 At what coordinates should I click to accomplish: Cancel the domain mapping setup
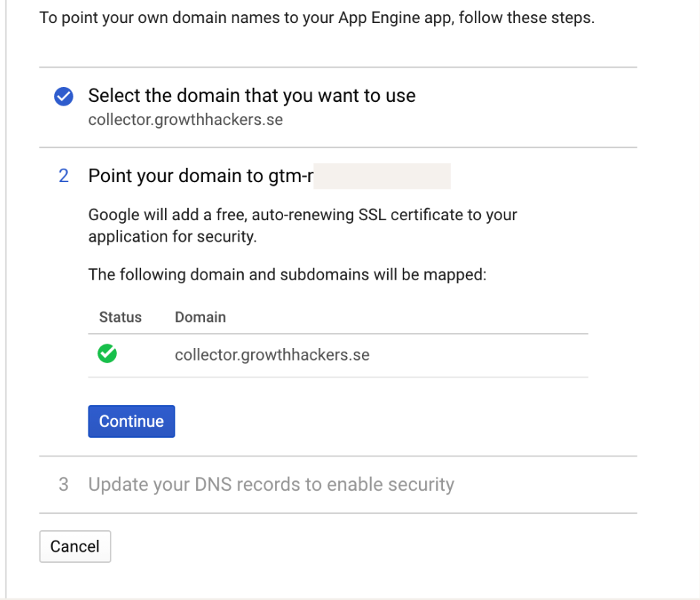[75, 546]
